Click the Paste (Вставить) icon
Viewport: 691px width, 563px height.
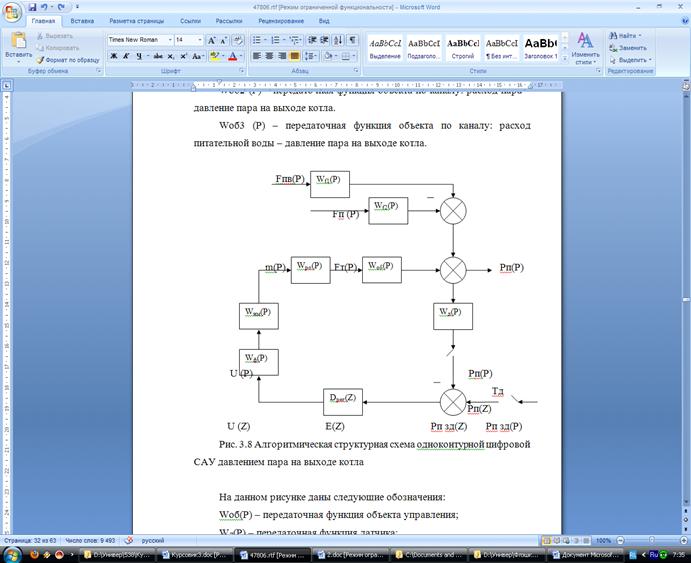tap(18, 43)
